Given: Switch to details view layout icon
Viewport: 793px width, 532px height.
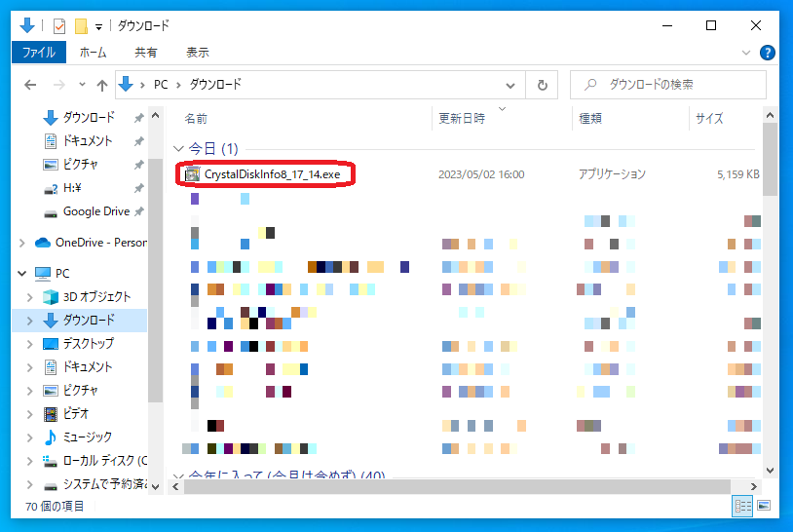Looking at the screenshot, I should pyautogui.click(x=742, y=506).
